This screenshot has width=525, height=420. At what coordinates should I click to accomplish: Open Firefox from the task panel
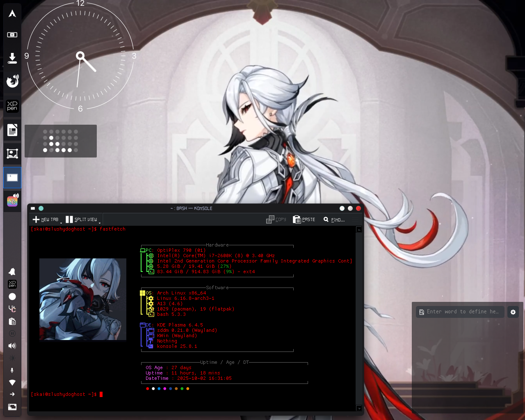click(12, 81)
